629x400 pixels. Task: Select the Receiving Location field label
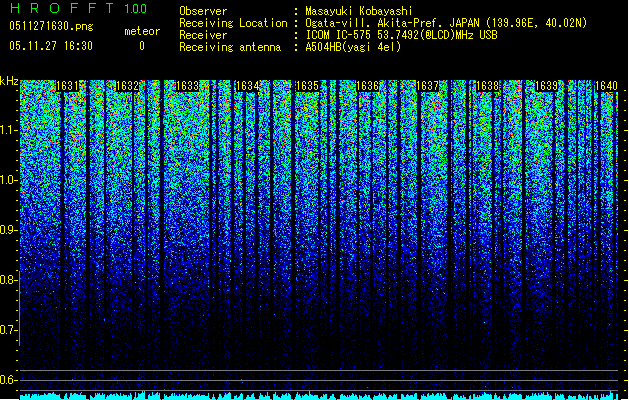(233, 23)
